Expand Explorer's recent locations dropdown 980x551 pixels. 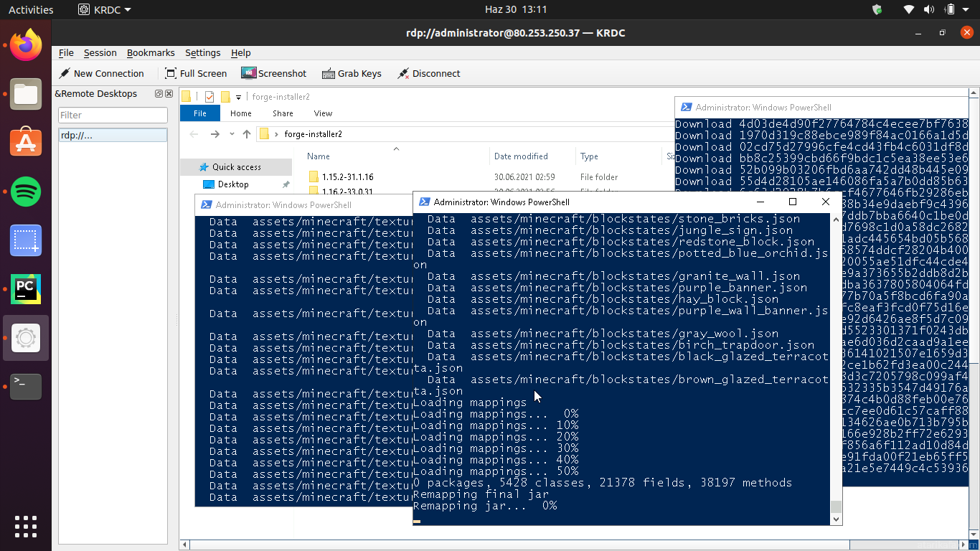[x=232, y=134]
